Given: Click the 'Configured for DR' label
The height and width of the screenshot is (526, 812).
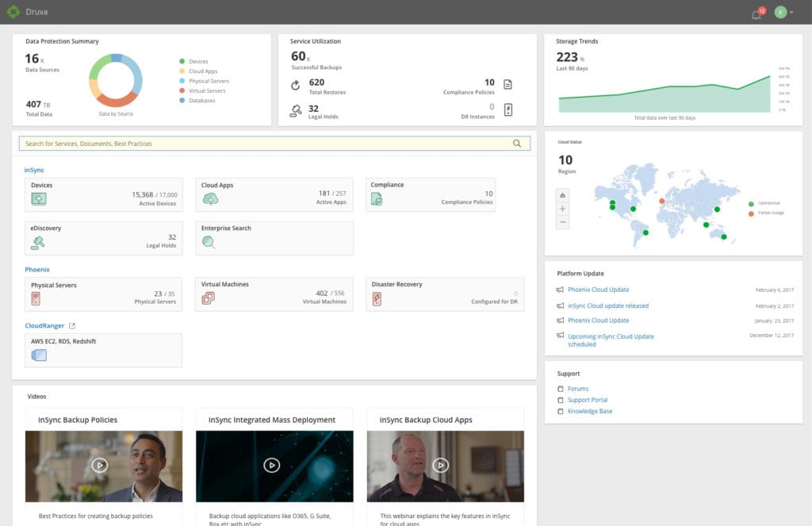Looking at the screenshot, I should tap(494, 301).
